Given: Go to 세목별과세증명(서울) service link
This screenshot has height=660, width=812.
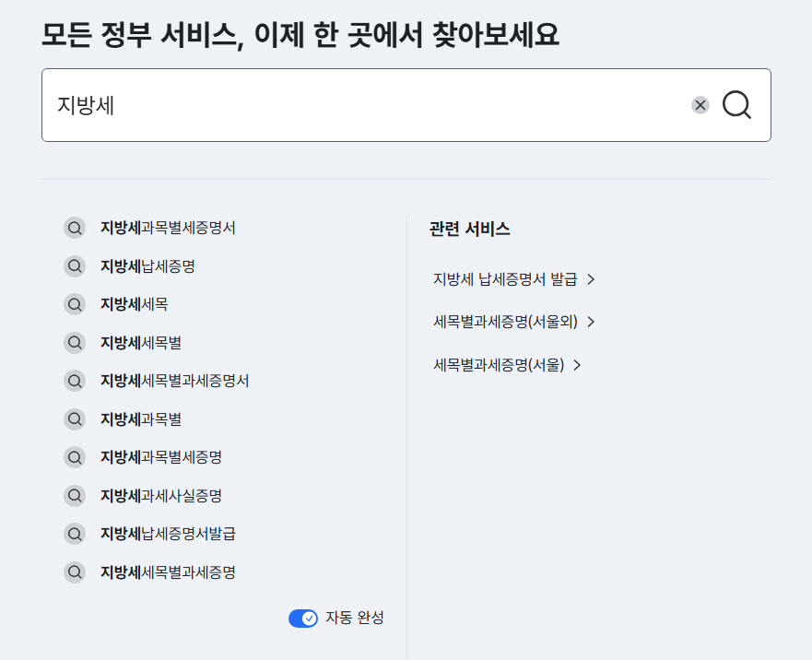Looking at the screenshot, I should tap(499, 365).
